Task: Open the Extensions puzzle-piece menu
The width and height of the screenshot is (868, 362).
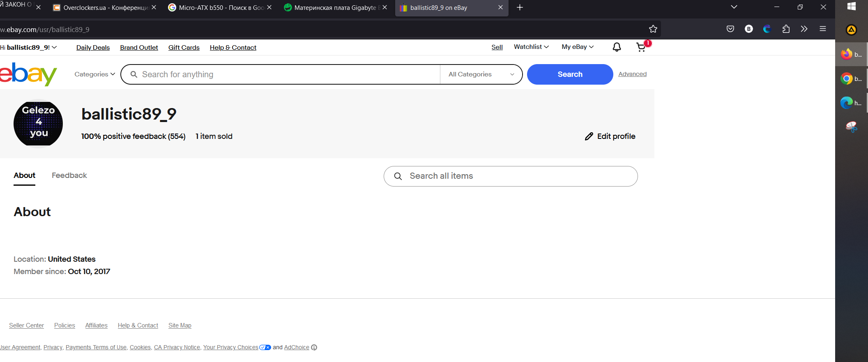Action: click(x=786, y=29)
